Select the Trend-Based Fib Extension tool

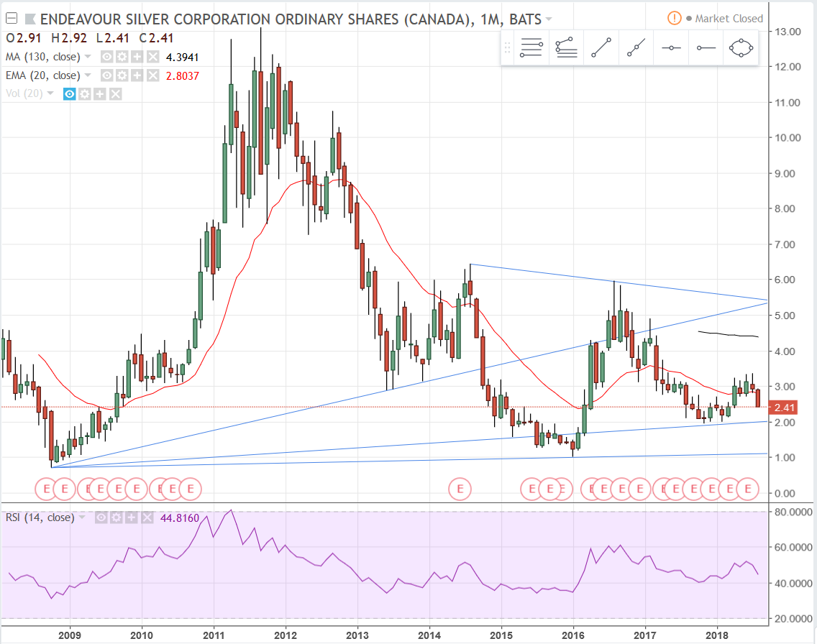point(567,48)
